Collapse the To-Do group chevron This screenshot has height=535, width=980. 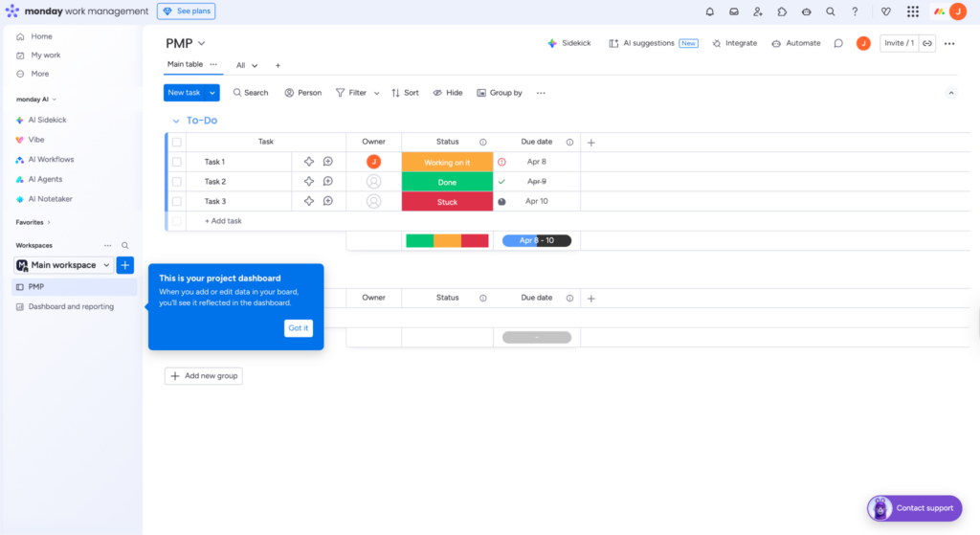(x=176, y=121)
